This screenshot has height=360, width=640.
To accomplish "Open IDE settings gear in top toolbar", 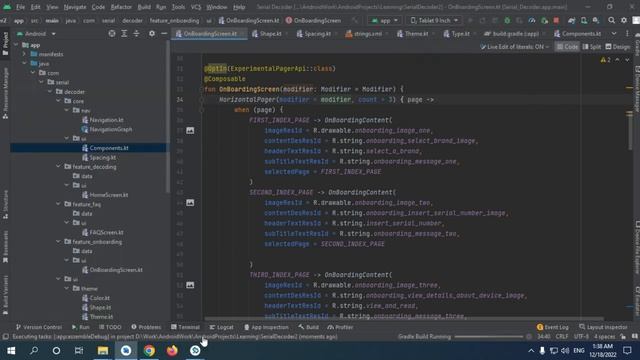I will coord(624,20).
